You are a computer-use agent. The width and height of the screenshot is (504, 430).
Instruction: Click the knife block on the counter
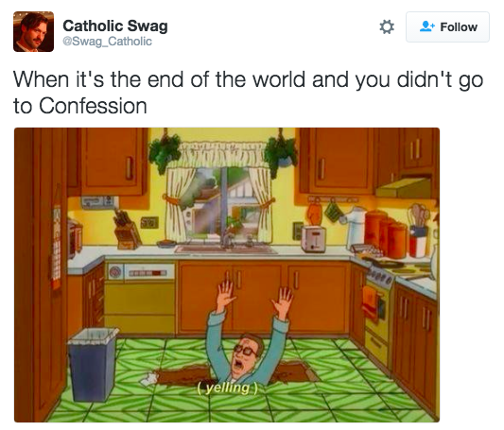coord(127,231)
